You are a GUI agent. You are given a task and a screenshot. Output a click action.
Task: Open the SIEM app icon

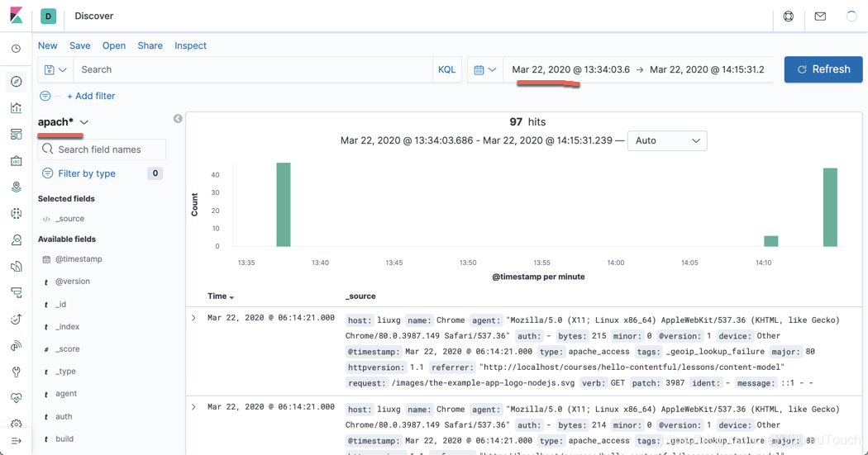pyautogui.click(x=16, y=345)
